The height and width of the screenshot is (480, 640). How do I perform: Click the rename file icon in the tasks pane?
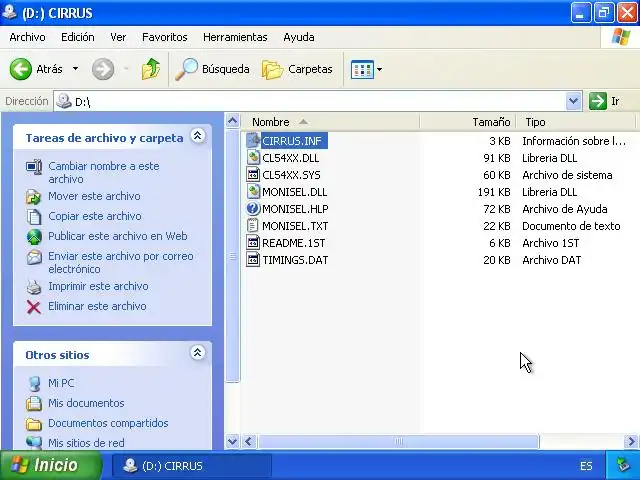(x=34, y=167)
